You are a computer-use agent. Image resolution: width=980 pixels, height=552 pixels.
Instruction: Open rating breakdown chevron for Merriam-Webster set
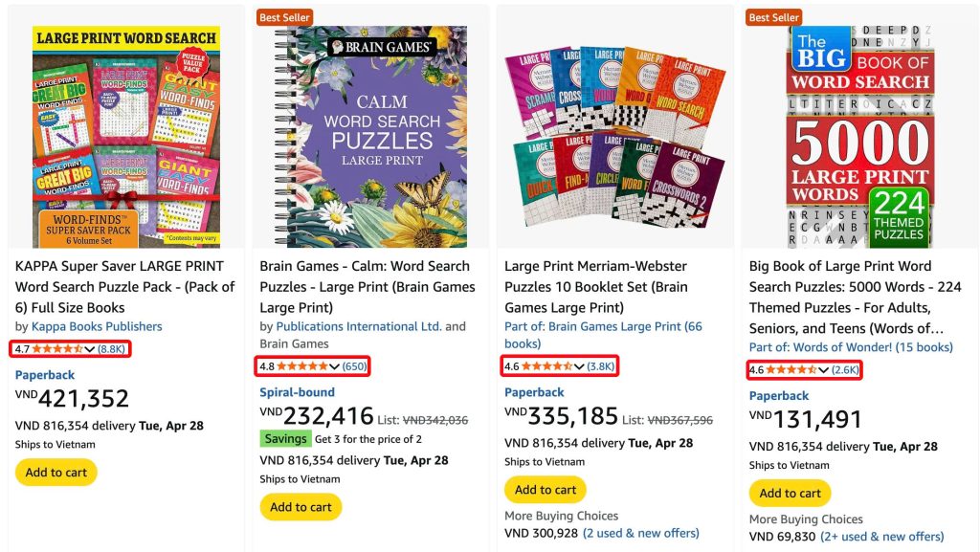click(579, 366)
